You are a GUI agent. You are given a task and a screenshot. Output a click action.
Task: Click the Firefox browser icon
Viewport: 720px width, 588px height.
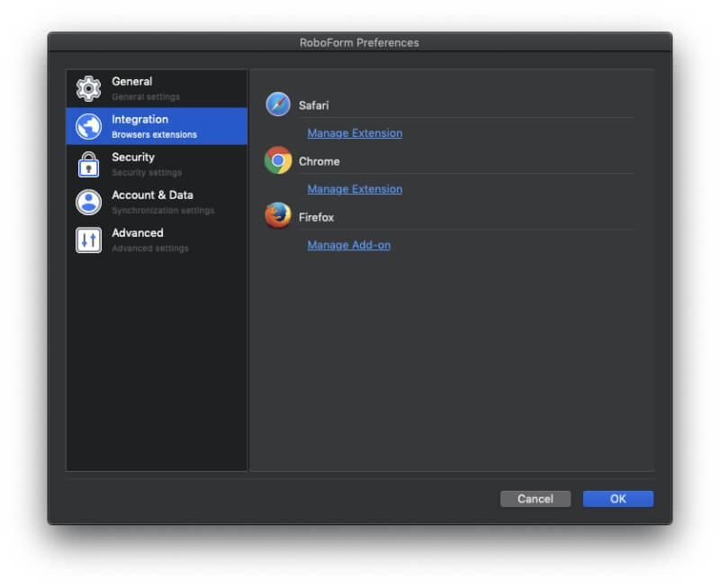click(x=278, y=215)
